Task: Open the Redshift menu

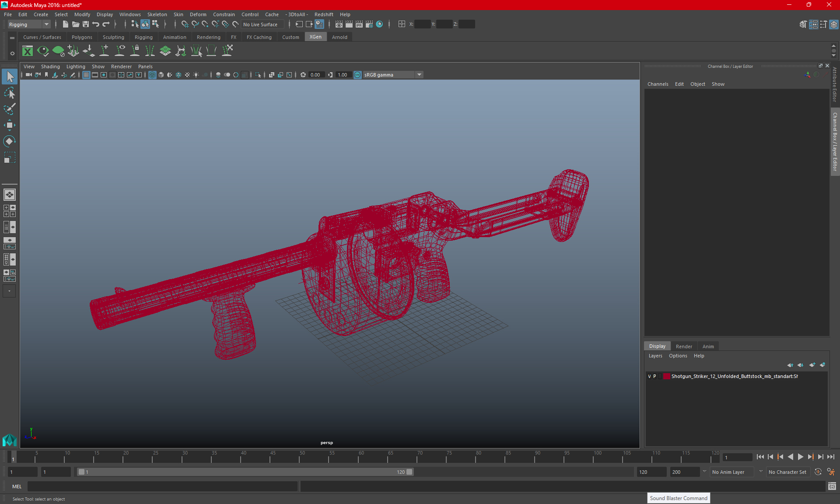Action: pyautogui.click(x=324, y=14)
